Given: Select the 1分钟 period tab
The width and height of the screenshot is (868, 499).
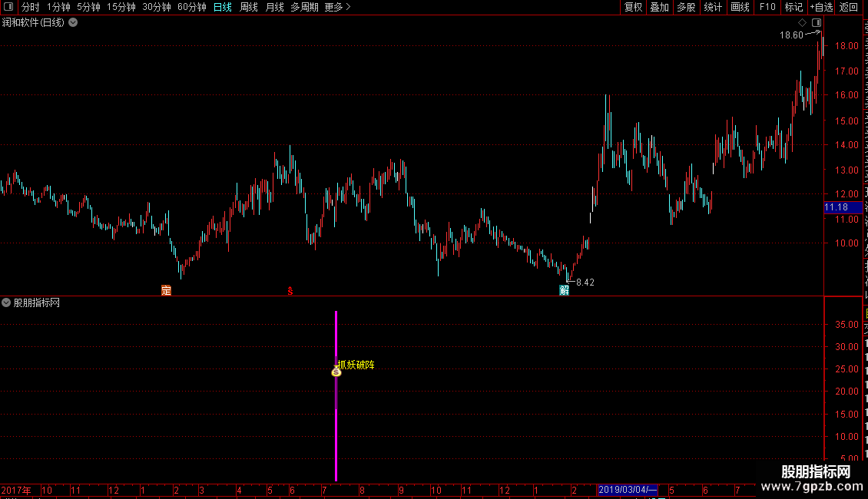Looking at the screenshot, I should coord(58,7).
